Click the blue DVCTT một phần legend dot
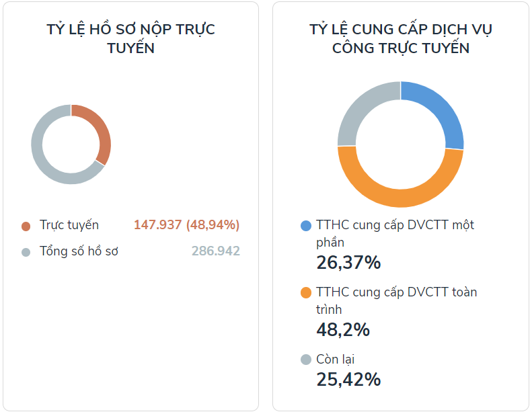Image resolution: width=532 pixels, height=414 pixels. pyautogui.click(x=306, y=226)
